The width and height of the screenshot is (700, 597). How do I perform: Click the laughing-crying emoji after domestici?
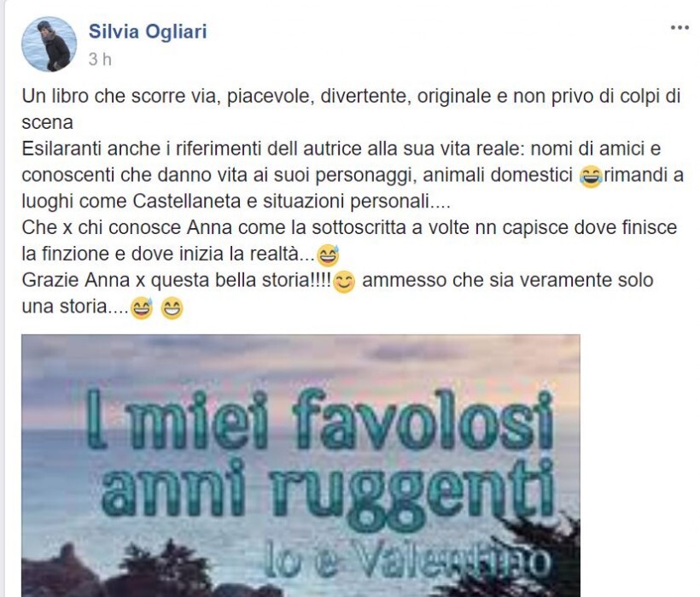click(x=591, y=176)
